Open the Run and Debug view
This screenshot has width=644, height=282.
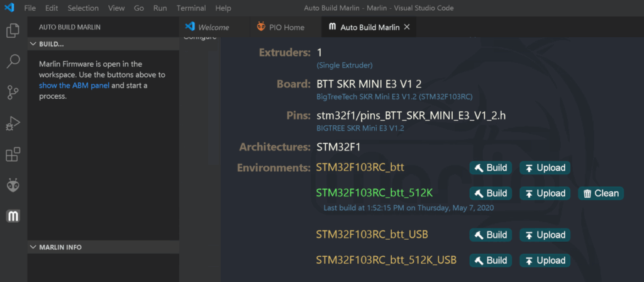pos(13,123)
